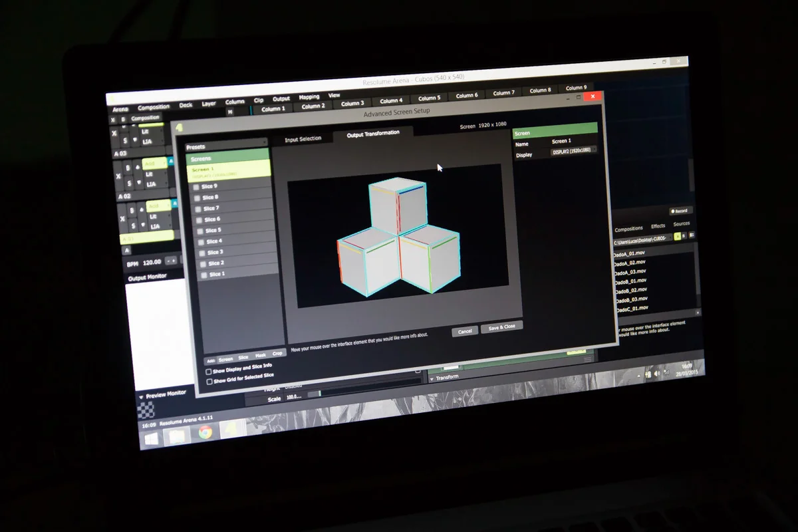The image size is (798, 532).
Task: Open the Mapping menu
Action: (x=309, y=97)
